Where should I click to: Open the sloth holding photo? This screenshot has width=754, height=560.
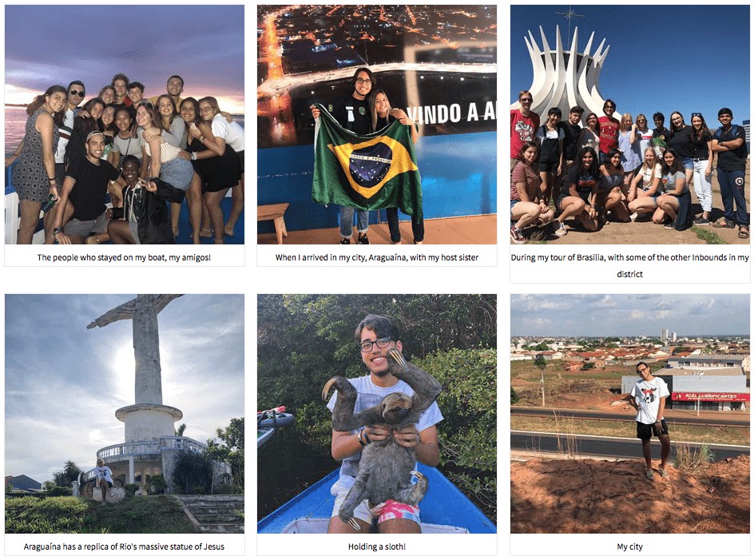click(377, 414)
